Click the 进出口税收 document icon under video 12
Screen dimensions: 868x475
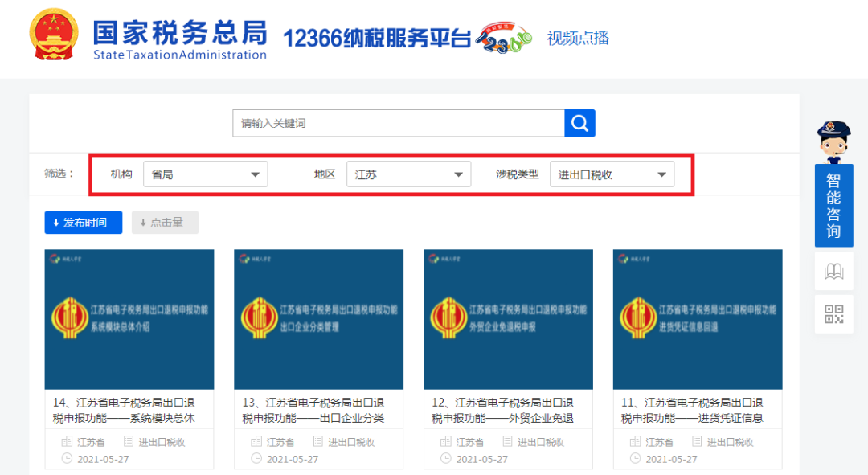[507, 441]
